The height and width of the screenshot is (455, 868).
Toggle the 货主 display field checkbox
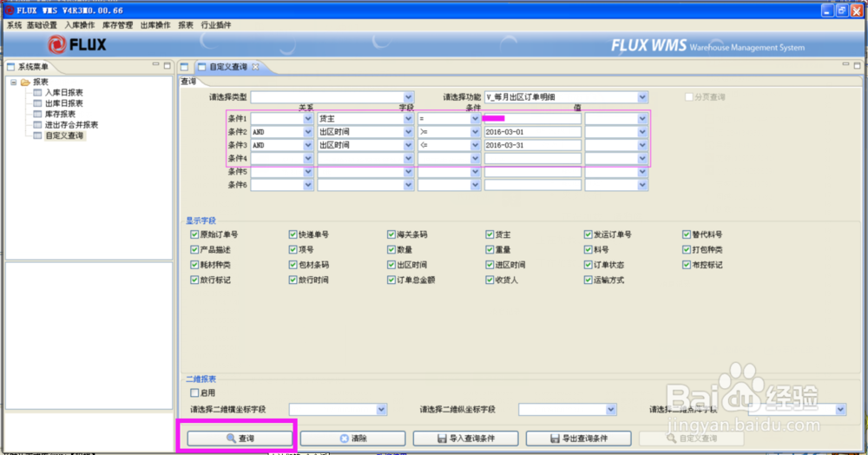click(x=490, y=234)
